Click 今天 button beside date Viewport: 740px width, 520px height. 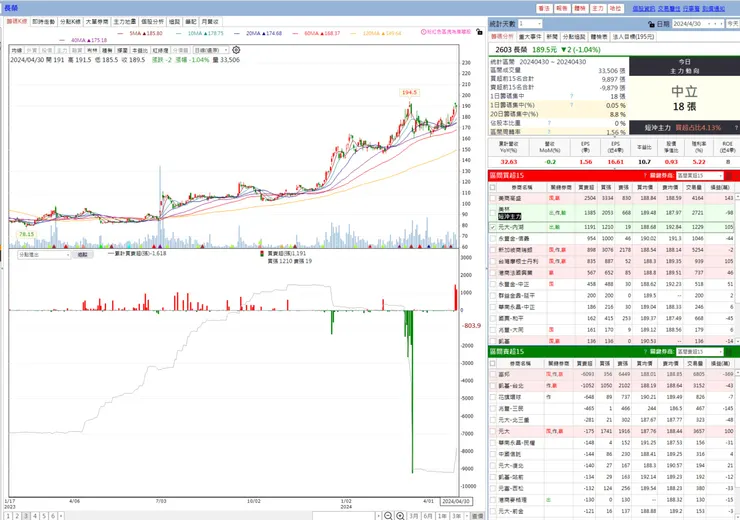[x=732, y=24]
